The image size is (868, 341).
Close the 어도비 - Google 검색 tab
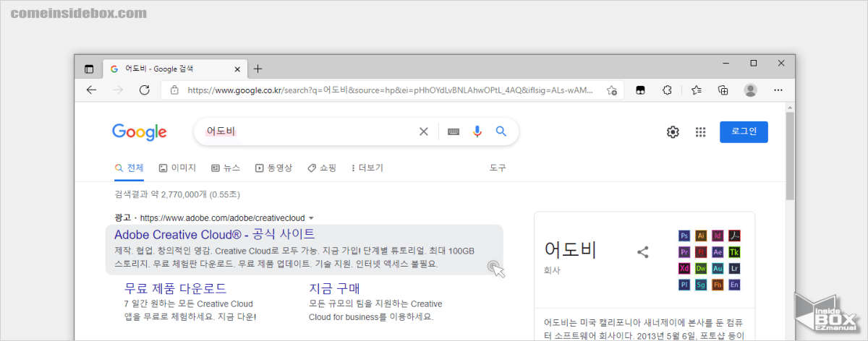237,69
